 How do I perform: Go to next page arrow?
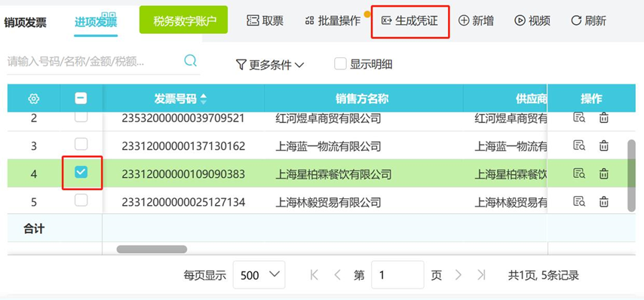[458, 274]
